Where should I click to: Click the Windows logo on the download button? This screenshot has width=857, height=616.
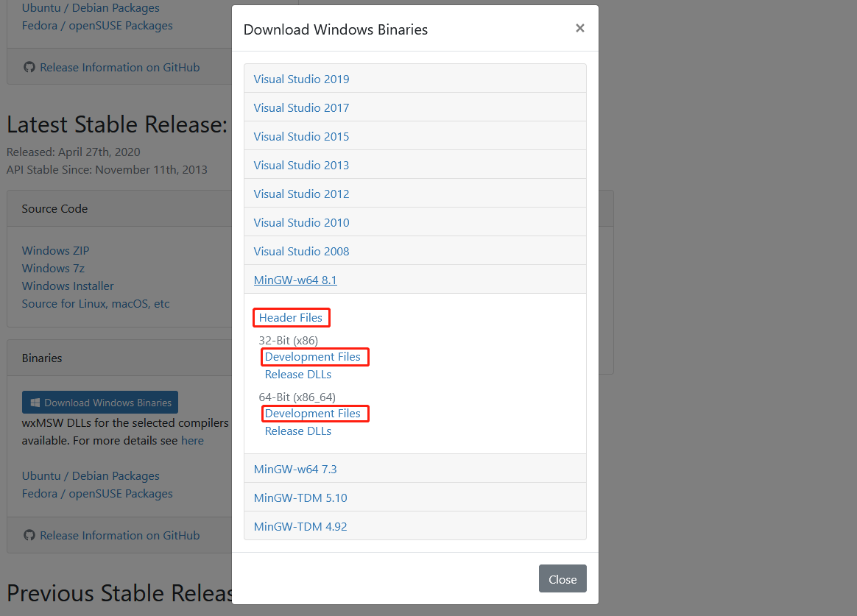(35, 403)
